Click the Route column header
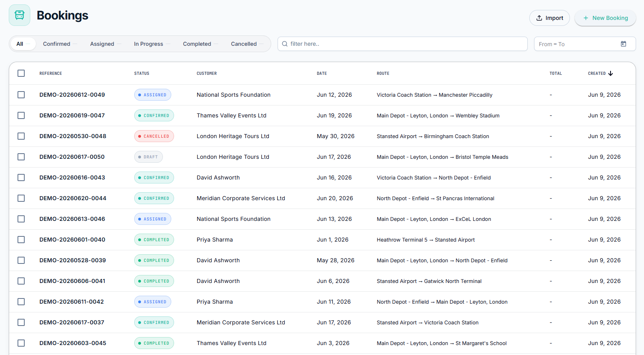Screen dimensions: 644x355 (x=383, y=73)
